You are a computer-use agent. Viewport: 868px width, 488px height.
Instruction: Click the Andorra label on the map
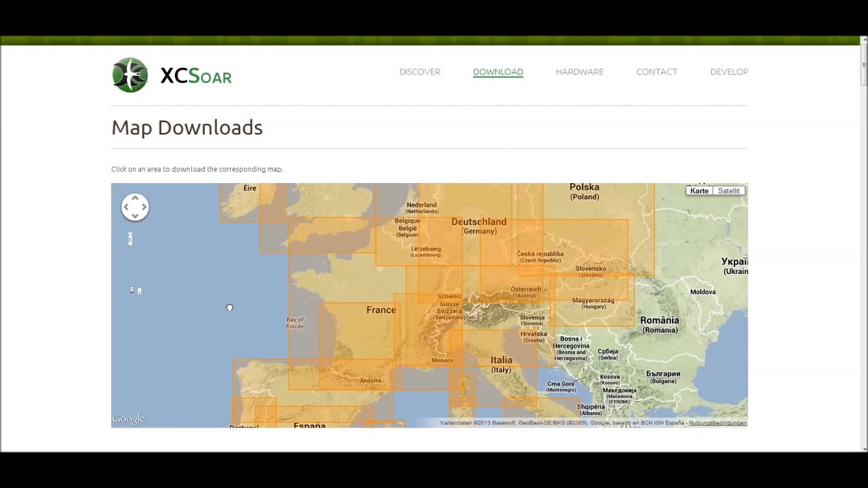[370, 381]
